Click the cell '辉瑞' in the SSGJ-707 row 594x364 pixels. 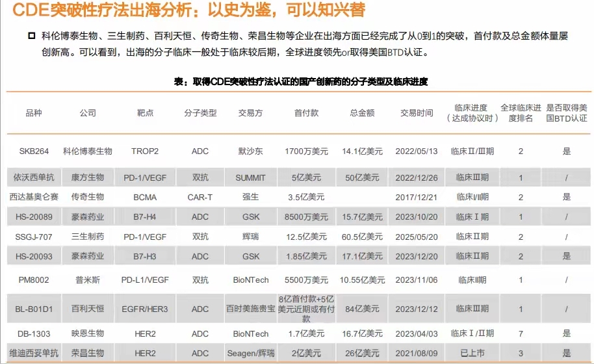pyautogui.click(x=250, y=237)
